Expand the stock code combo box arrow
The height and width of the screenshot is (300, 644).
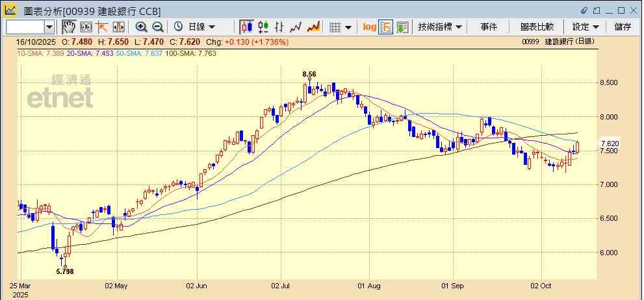(49, 27)
